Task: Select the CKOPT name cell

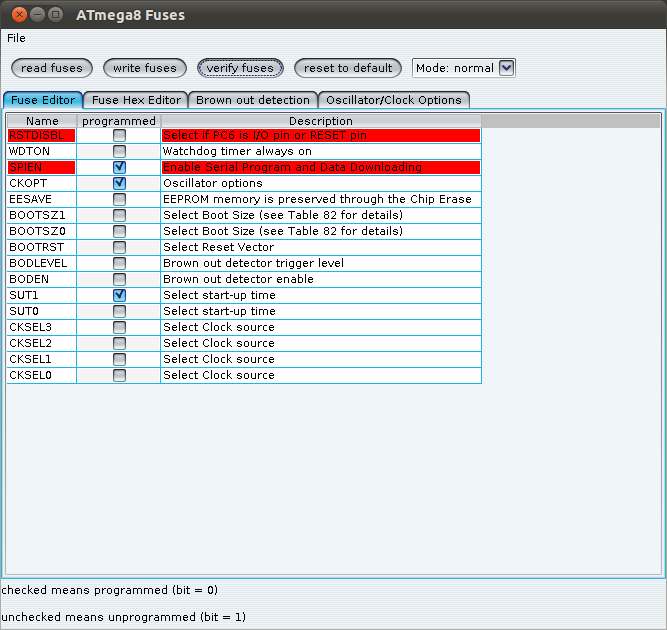Action: (42, 183)
